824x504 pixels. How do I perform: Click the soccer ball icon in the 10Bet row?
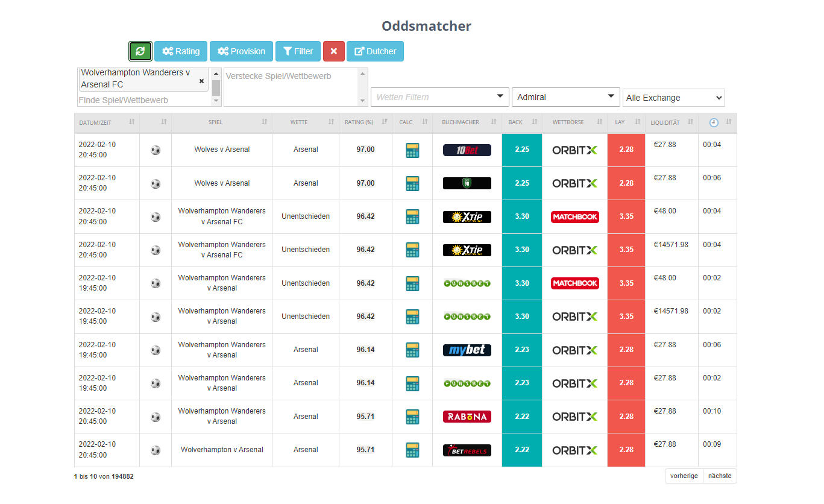click(x=156, y=150)
